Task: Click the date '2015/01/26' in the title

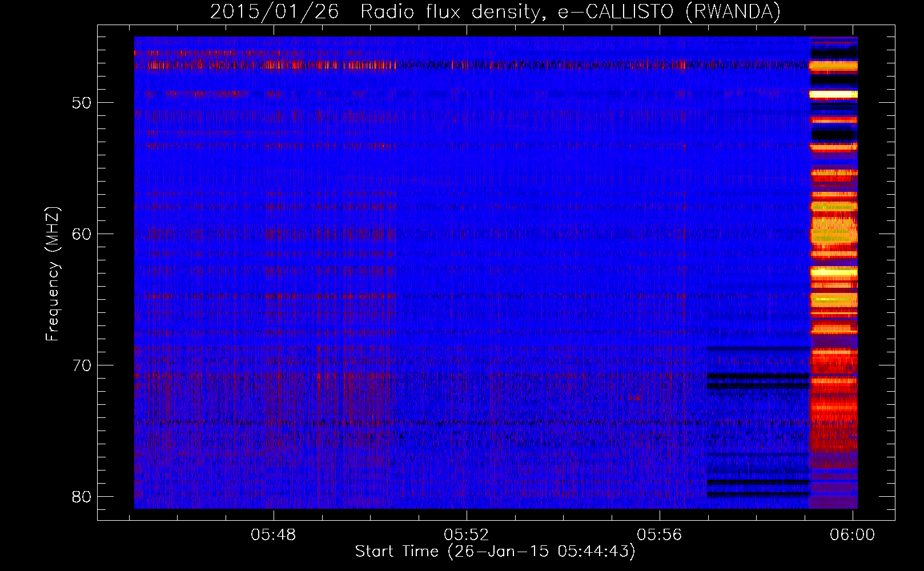Action: pyautogui.click(x=275, y=11)
